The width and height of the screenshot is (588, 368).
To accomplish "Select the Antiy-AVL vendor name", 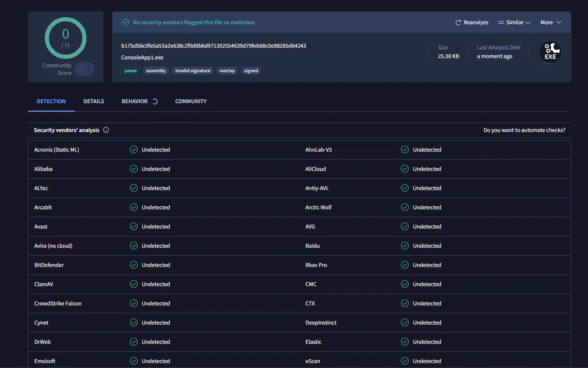I will [317, 188].
